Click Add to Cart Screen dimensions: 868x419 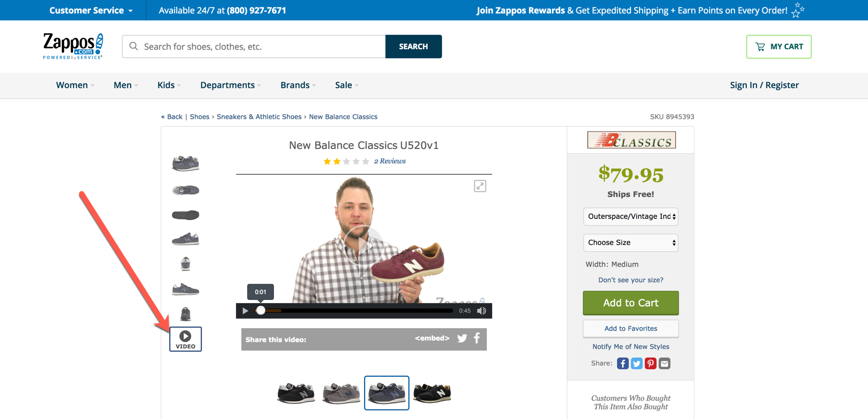click(x=630, y=303)
